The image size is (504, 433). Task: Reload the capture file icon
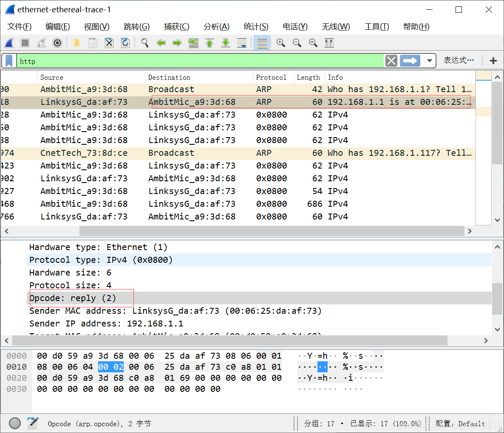[x=125, y=43]
